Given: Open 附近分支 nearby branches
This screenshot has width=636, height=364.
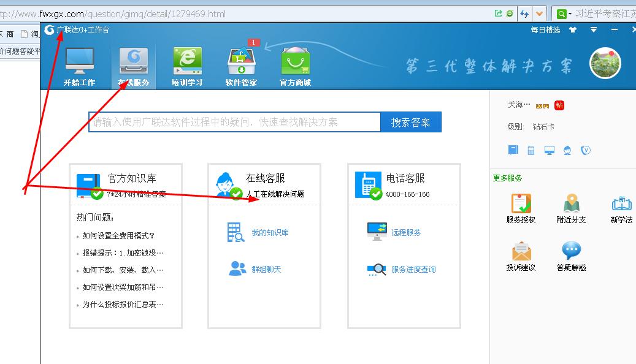Looking at the screenshot, I should [x=571, y=209].
